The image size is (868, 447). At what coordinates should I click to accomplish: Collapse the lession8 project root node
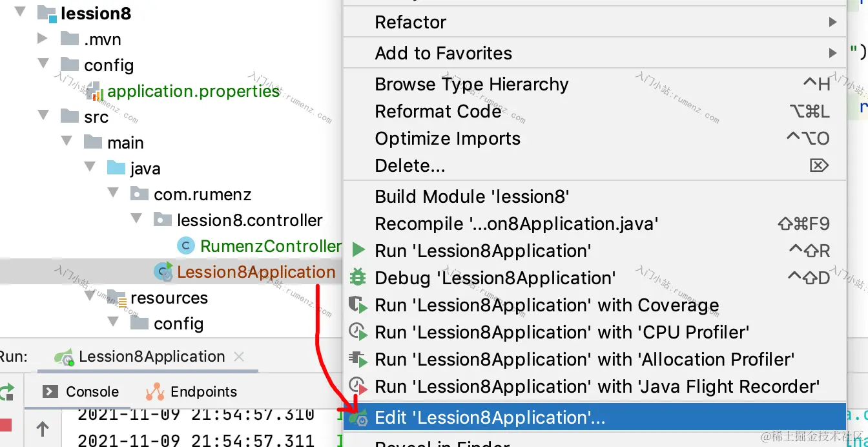pyautogui.click(x=19, y=12)
